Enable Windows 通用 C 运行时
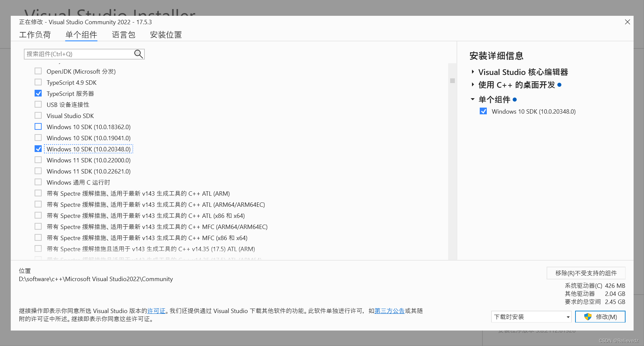Image resolution: width=644 pixels, height=346 pixels. pyautogui.click(x=38, y=182)
